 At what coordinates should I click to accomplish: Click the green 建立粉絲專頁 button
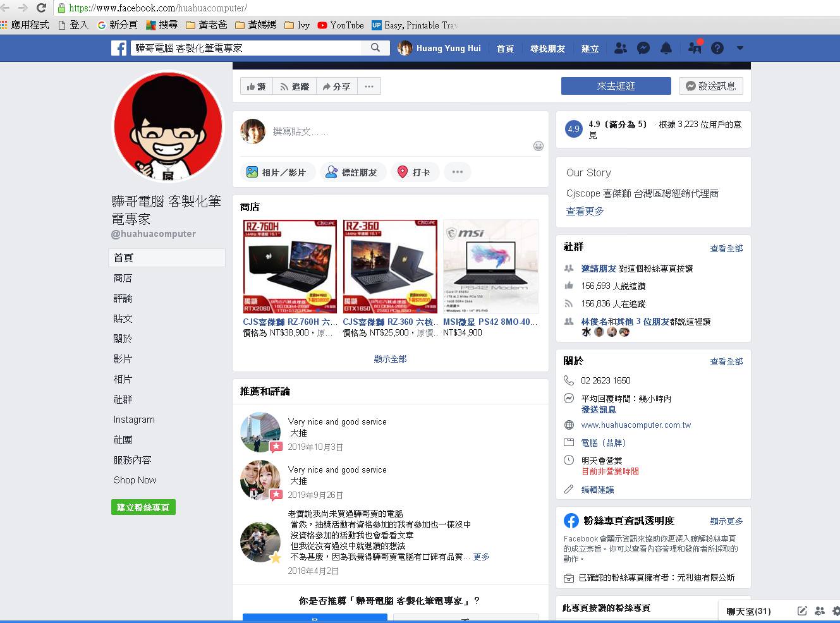(143, 507)
